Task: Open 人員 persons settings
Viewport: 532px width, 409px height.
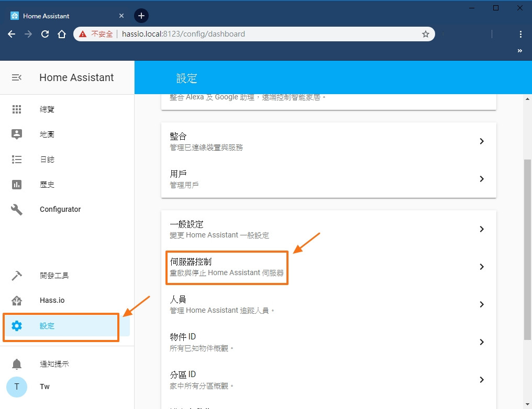Action: click(x=328, y=304)
